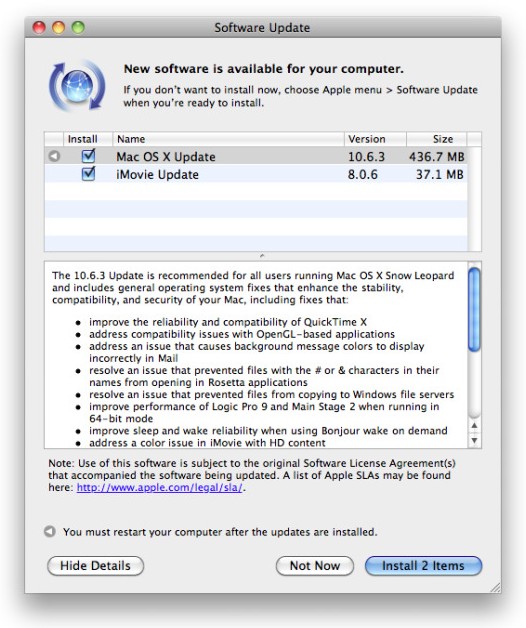Sort updates by Size column header

point(437,139)
